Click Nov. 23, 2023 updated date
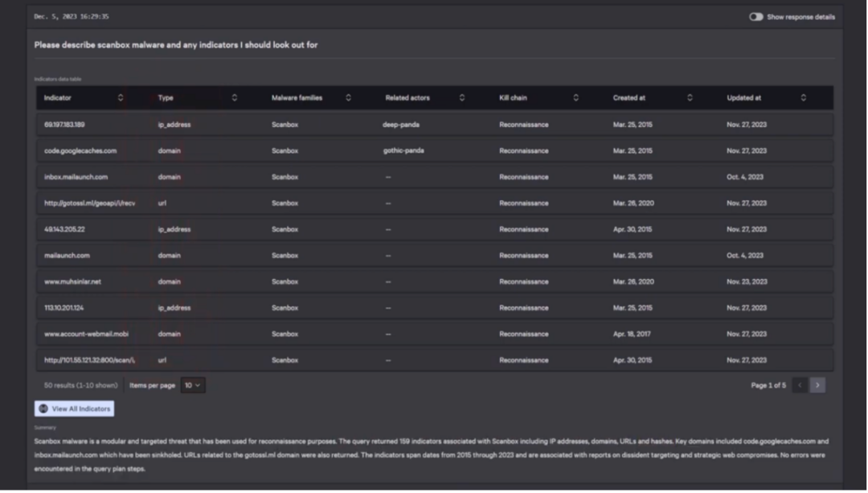Image resolution: width=868 pixels, height=493 pixels. [747, 282]
